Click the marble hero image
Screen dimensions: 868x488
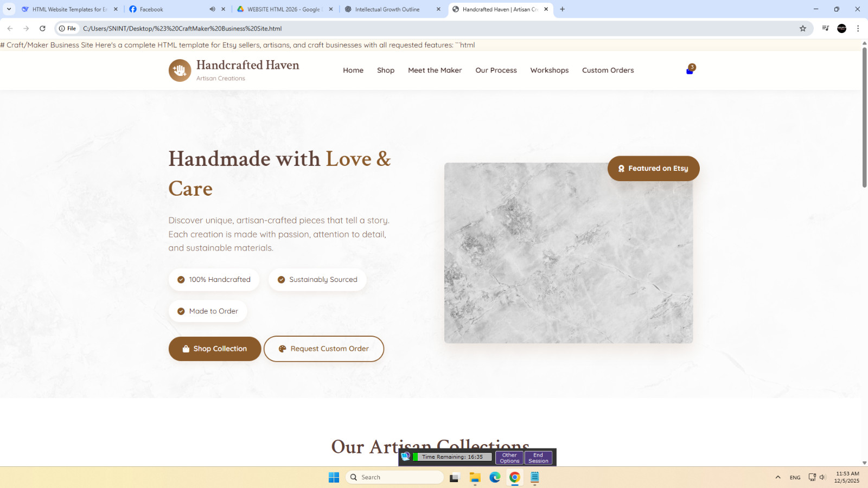point(569,253)
